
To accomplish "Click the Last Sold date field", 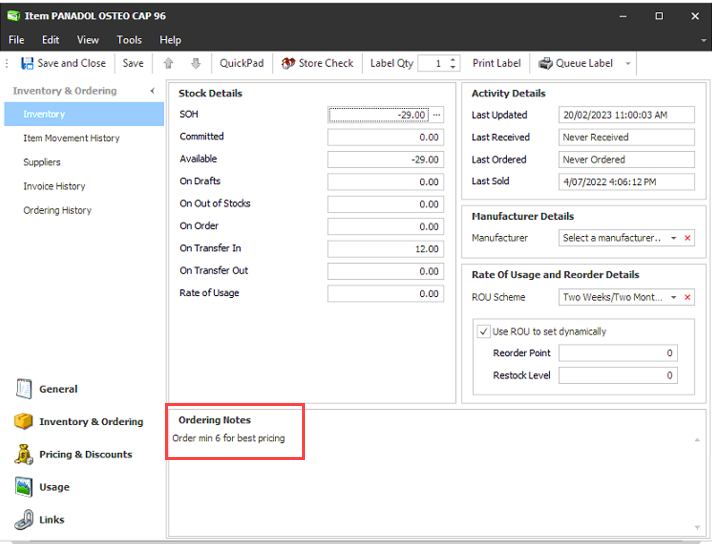I will 627,182.
